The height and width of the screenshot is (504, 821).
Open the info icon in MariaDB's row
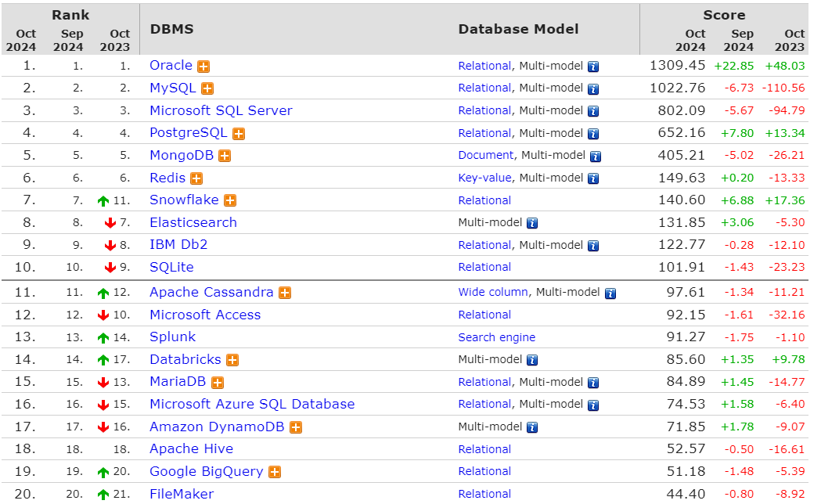pos(593,383)
